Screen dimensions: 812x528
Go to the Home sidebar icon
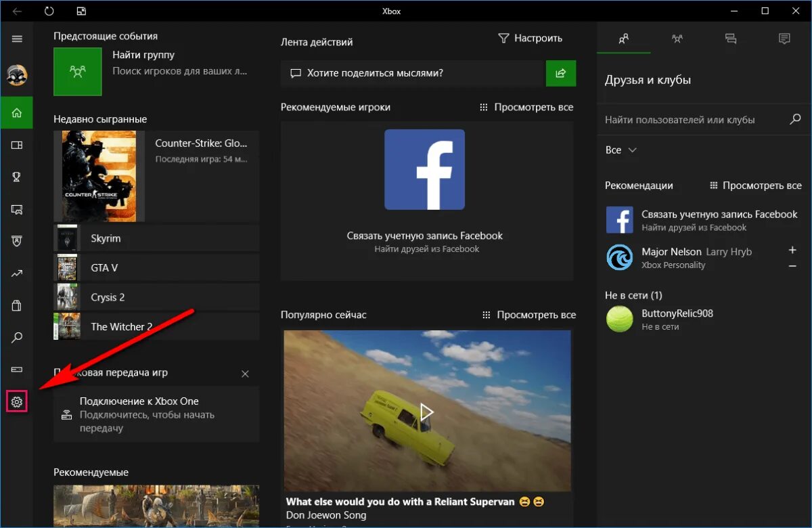click(x=17, y=112)
